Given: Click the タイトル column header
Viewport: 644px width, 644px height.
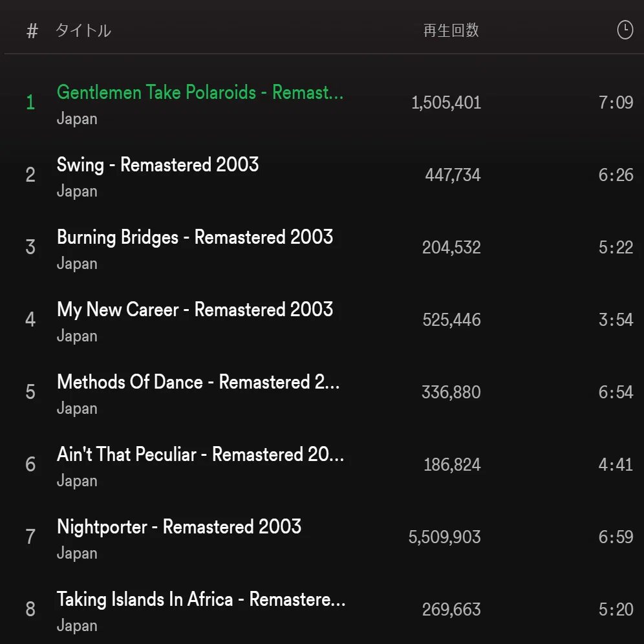Looking at the screenshot, I should [x=83, y=30].
